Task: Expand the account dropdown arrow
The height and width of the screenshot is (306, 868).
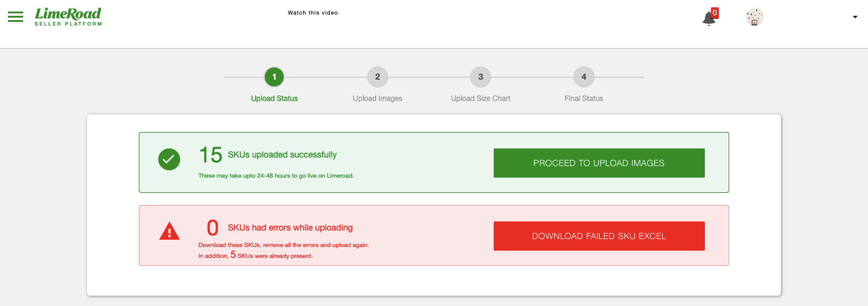Action: tap(855, 17)
